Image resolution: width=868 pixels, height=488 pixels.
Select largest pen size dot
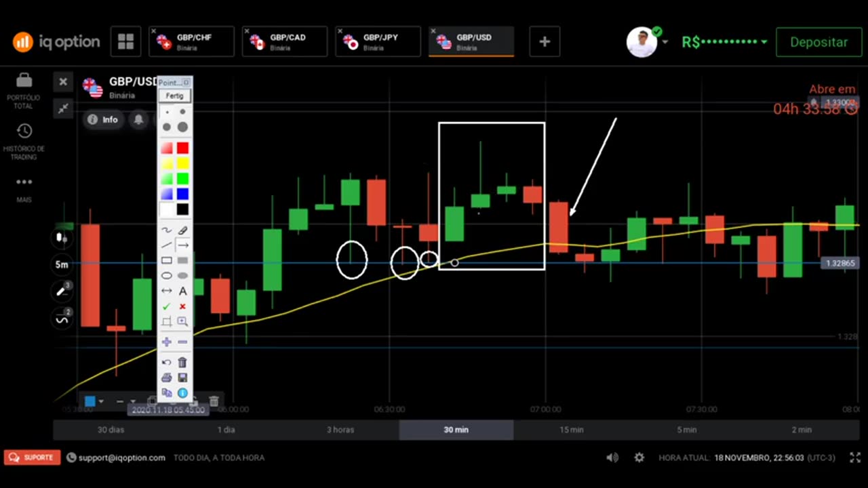pyautogui.click(x=182, y=127)
